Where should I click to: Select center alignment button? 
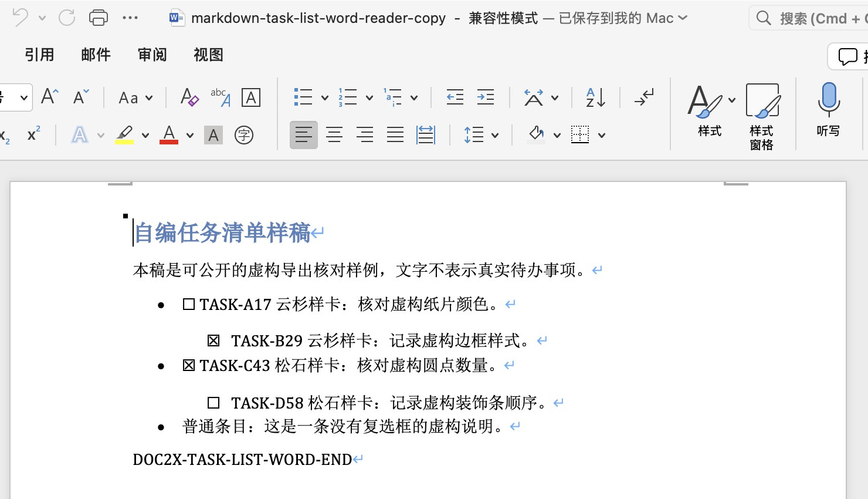click(334, 135)
